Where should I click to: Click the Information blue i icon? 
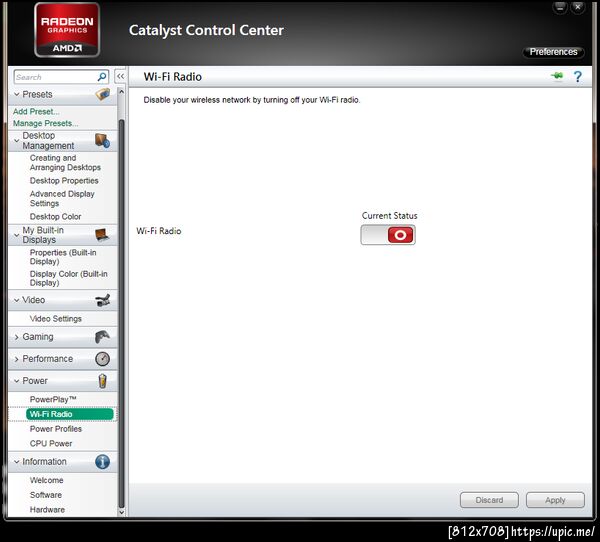102,462
